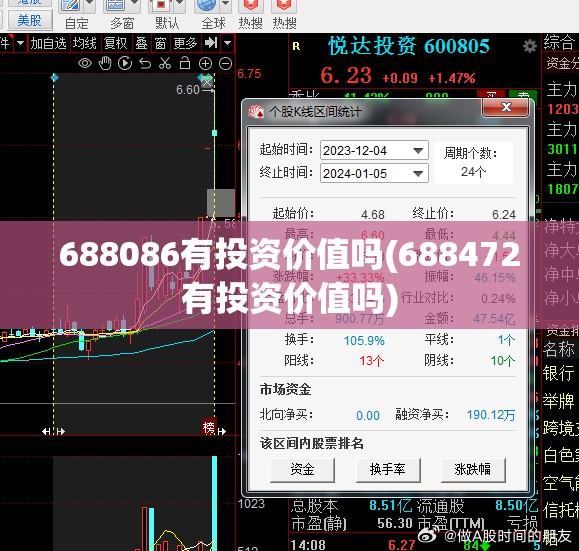The width and height of the screenshot is (579, 551).
Task: Click the red 榜 marker on timeline
Action: (209, 428)
